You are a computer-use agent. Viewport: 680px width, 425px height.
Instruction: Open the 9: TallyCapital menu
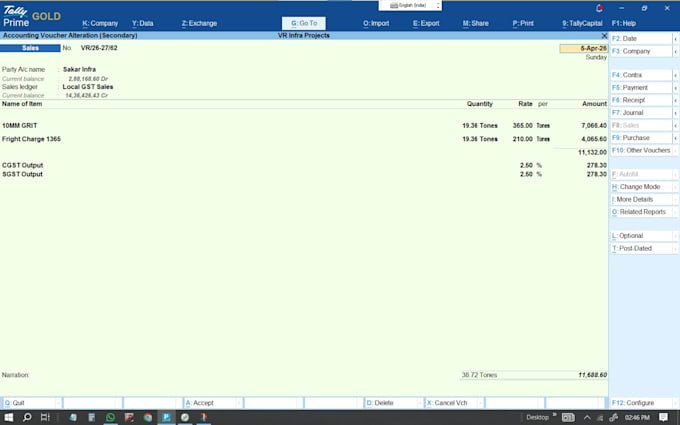pyautogui.click(x=582, y=23)
